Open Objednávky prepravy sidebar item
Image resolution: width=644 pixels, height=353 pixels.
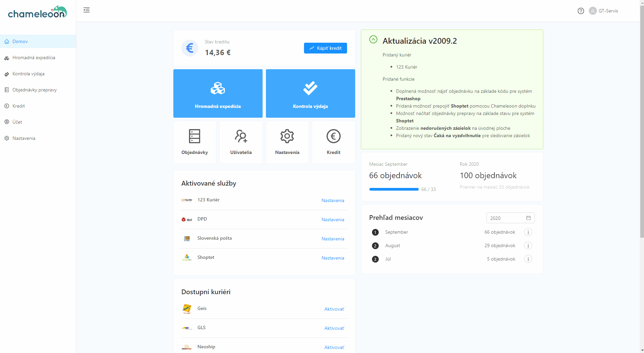coord(38,90)
